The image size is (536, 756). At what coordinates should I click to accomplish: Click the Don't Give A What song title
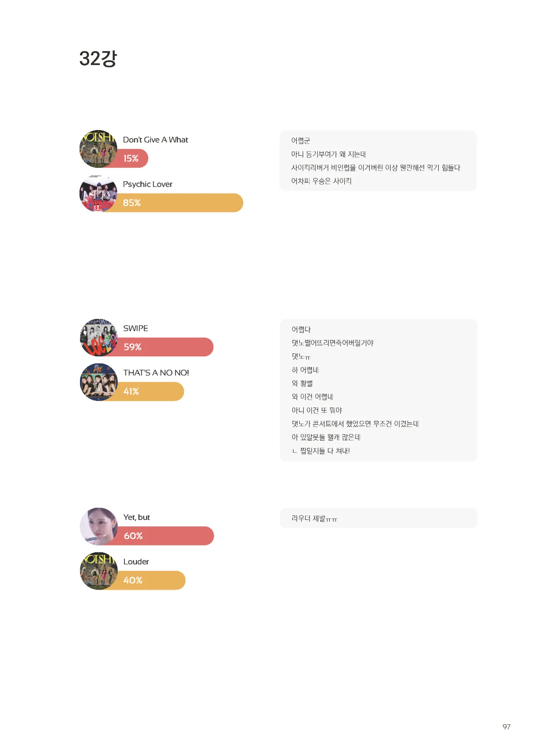coord(155,140)
